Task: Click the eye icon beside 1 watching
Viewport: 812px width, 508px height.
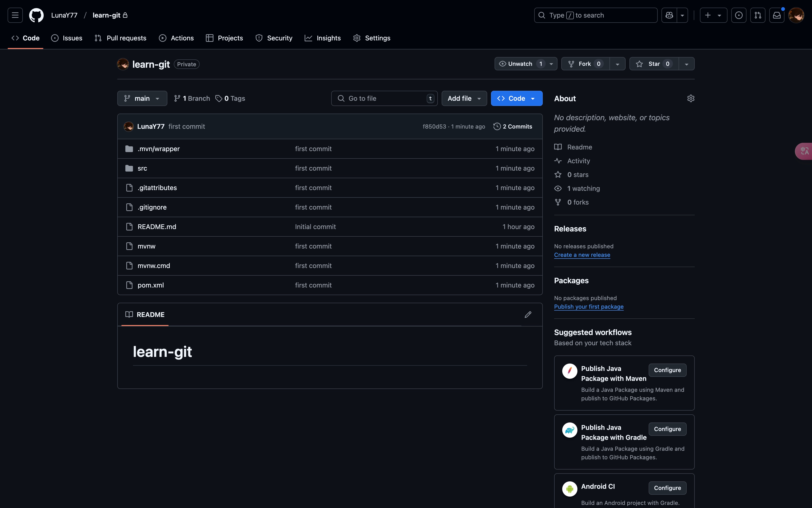Action: [558, 188]
